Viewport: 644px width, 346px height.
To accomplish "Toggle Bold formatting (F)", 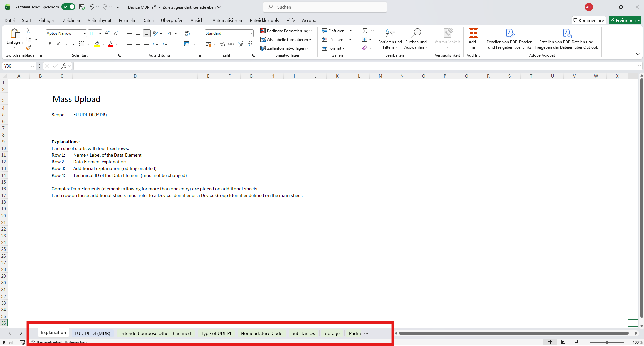I will (50, 44).
